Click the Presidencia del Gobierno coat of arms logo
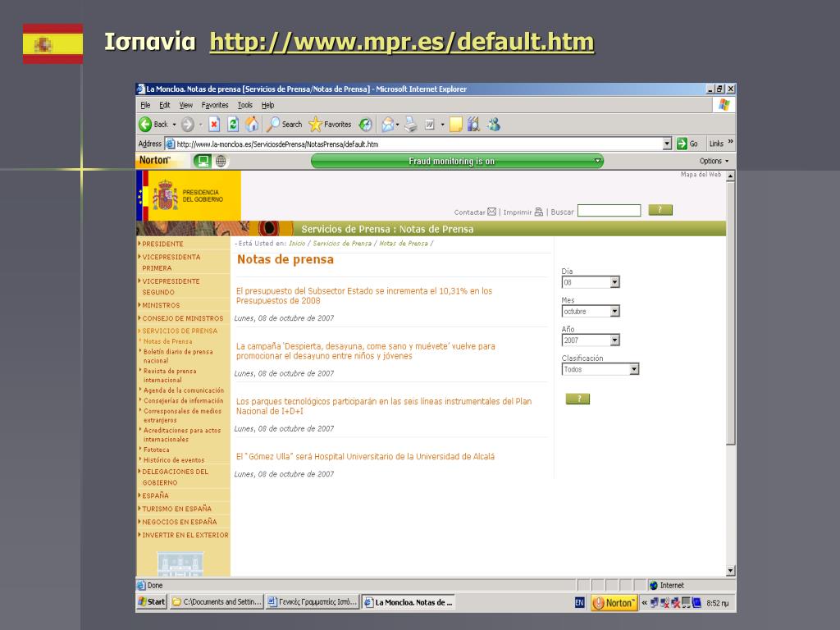This screenshot has width=840, height=630. coord(165,195)
